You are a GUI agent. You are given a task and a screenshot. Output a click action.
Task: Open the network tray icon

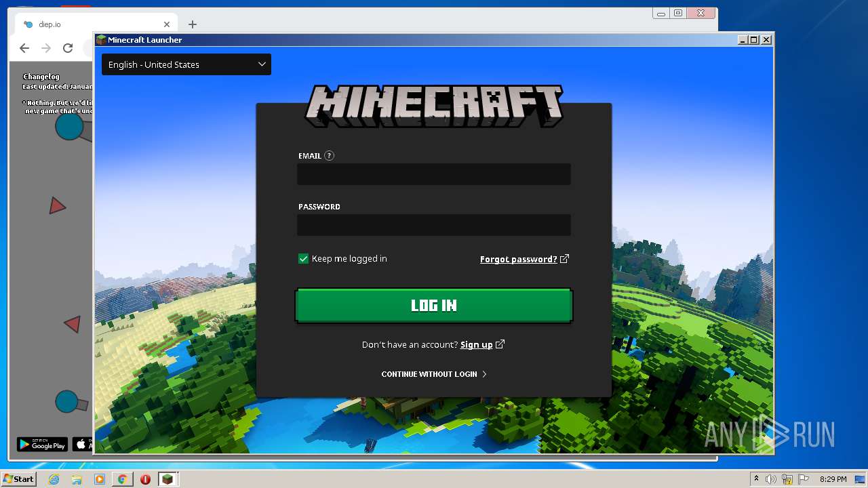click(x=787, y=479)
